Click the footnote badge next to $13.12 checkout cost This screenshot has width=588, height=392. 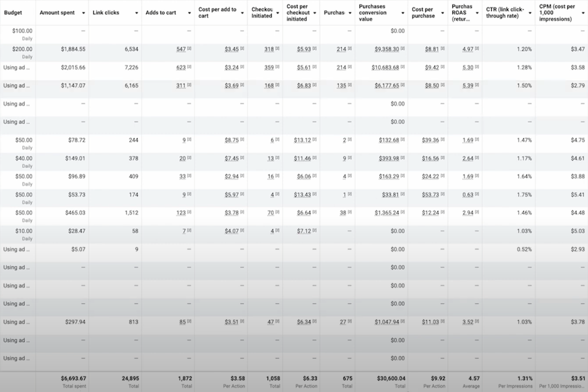[314, 140]
